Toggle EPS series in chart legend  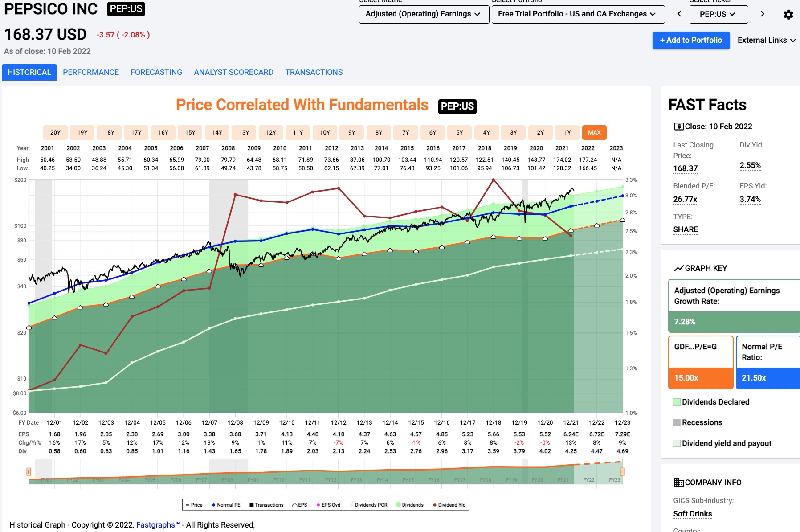pyautogui.click(x=299, y=505)
